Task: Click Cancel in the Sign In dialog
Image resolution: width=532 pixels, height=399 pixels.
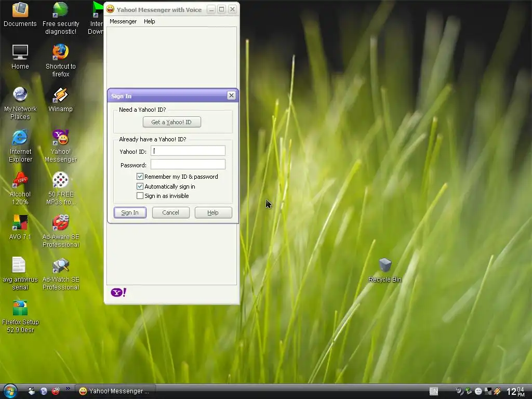Action: pos(170,212)
